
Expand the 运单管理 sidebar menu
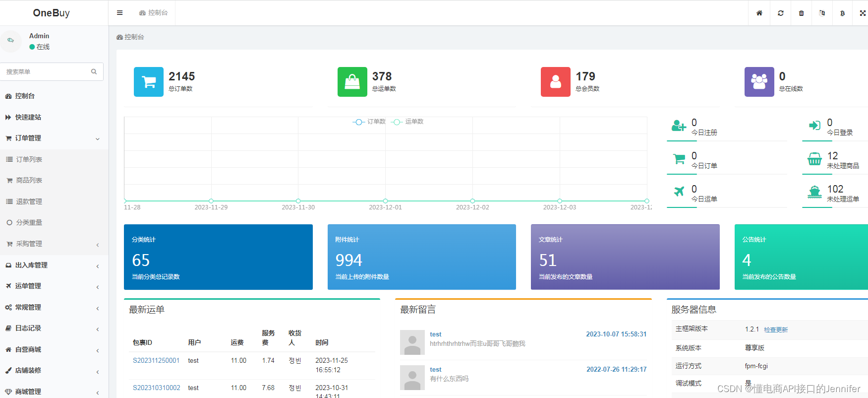(54, 286)
